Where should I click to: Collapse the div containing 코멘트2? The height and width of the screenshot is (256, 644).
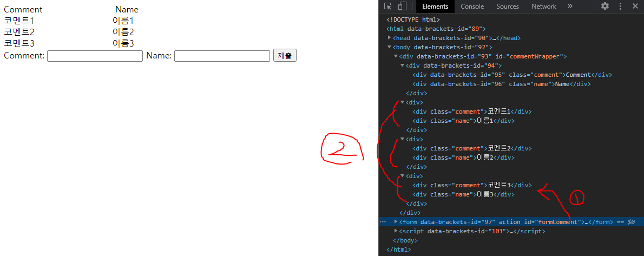403,139
